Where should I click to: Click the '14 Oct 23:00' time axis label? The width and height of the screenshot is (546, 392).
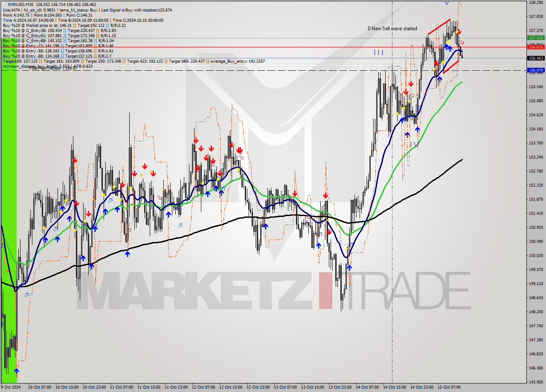[422, 387]
